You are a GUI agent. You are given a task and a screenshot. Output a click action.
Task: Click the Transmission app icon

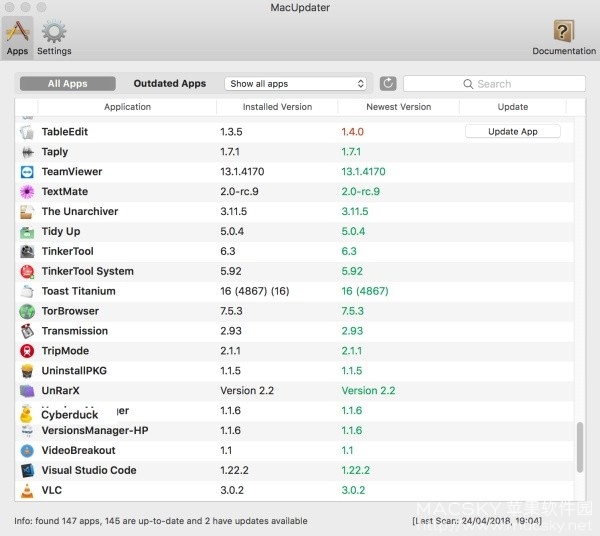(27, 331)
